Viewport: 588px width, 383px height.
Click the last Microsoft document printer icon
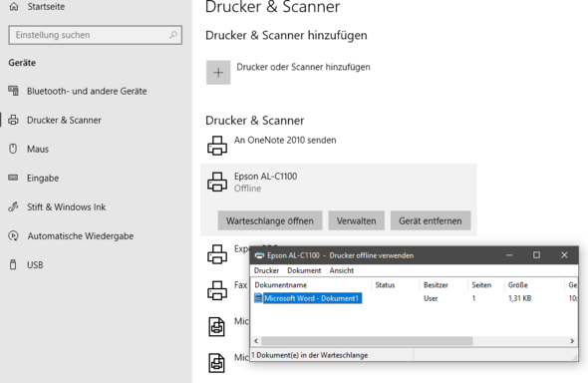[216, 363]
